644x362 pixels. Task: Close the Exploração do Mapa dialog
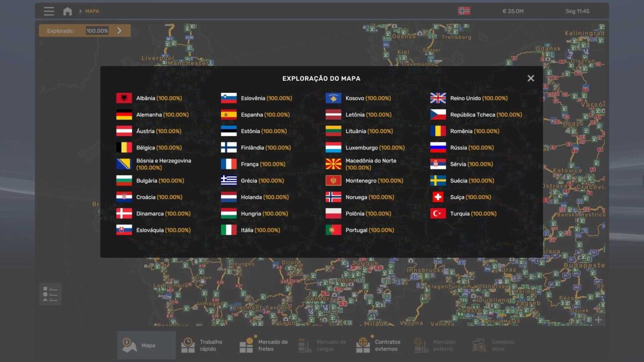[530, 78]
